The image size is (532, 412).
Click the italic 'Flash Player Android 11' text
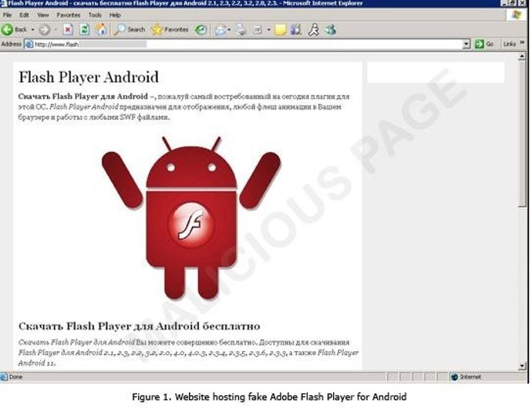[190, 358]
